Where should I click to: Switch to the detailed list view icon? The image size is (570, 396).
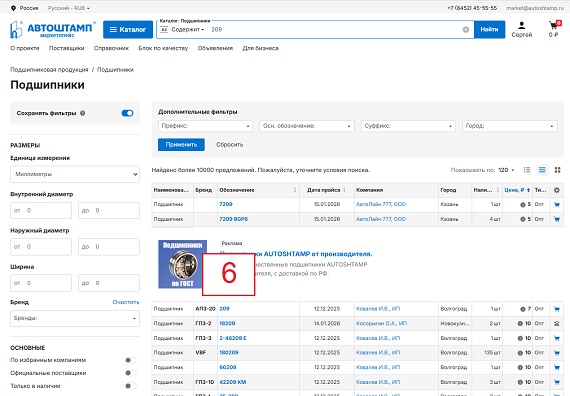[527, 170]
